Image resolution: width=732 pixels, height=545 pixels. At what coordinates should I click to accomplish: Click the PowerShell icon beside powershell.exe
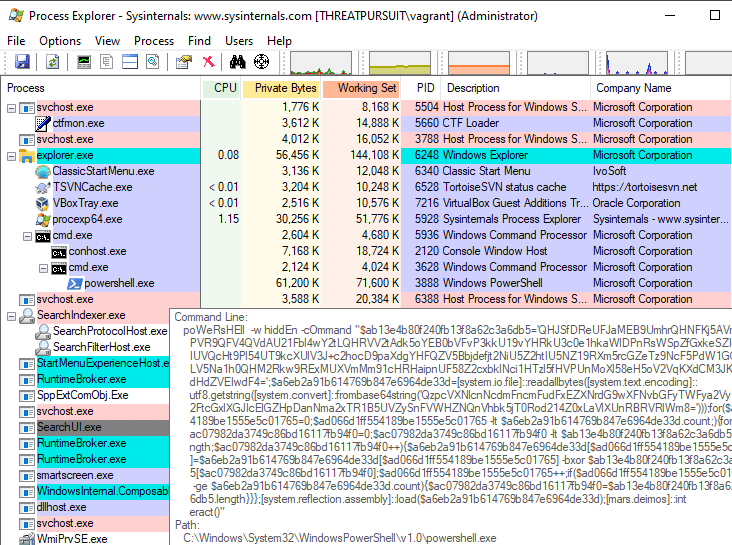[x=74, y=283]
